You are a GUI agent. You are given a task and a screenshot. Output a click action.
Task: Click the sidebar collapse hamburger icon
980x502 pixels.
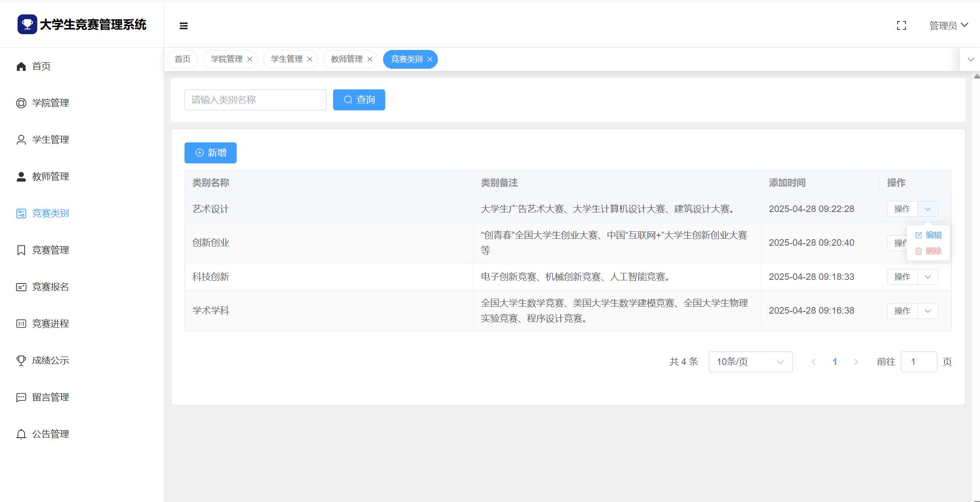click(x=184, y=26)
